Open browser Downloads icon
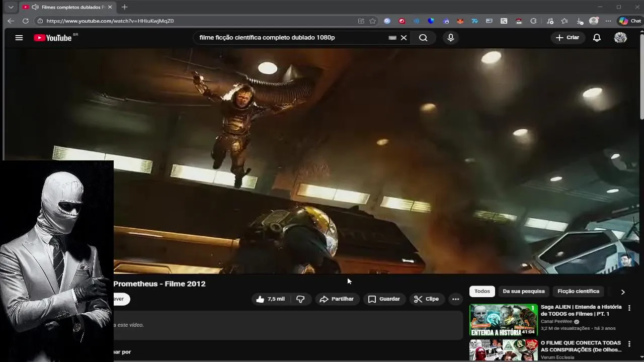644x362 pixels. coord(580,21)
